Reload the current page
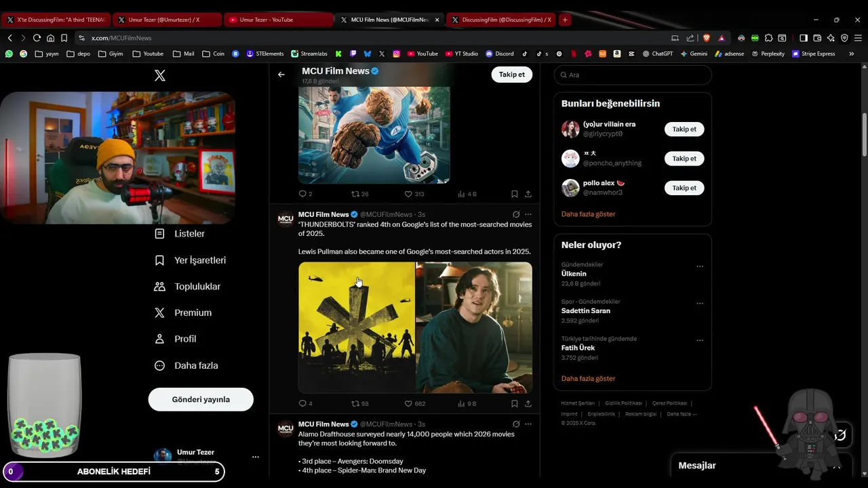The height and width of the screenshot is (488, 868). tap(37, 38)
